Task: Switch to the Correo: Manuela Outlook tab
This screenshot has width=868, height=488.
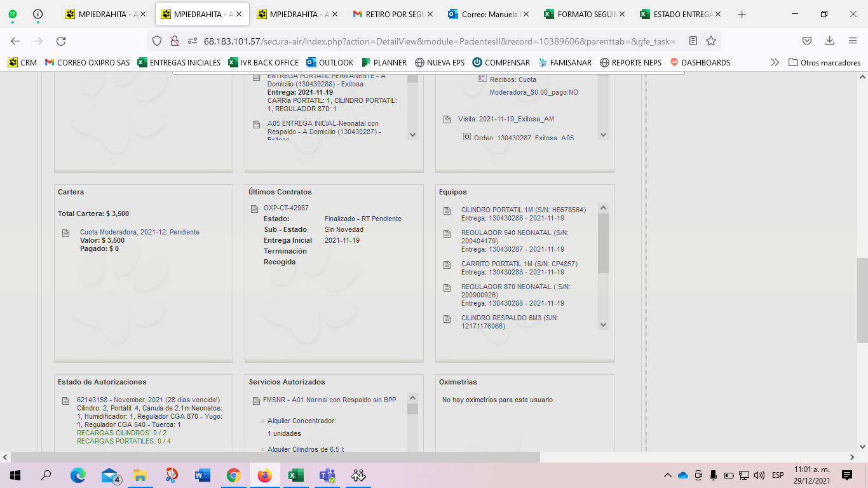Action: tap(489, 14)
